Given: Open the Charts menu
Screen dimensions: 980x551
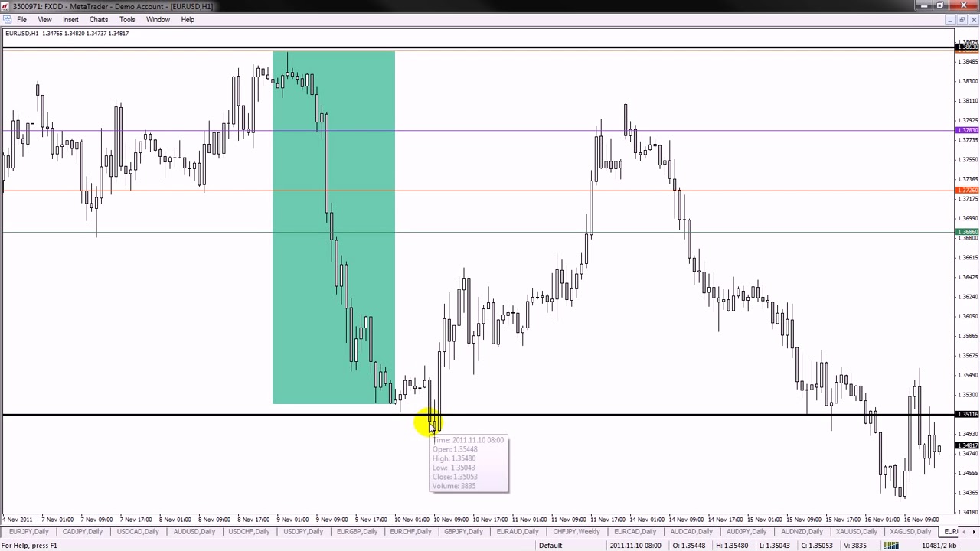Looking at the screenshot, I should pyautogui.click(x=99, y=20).
